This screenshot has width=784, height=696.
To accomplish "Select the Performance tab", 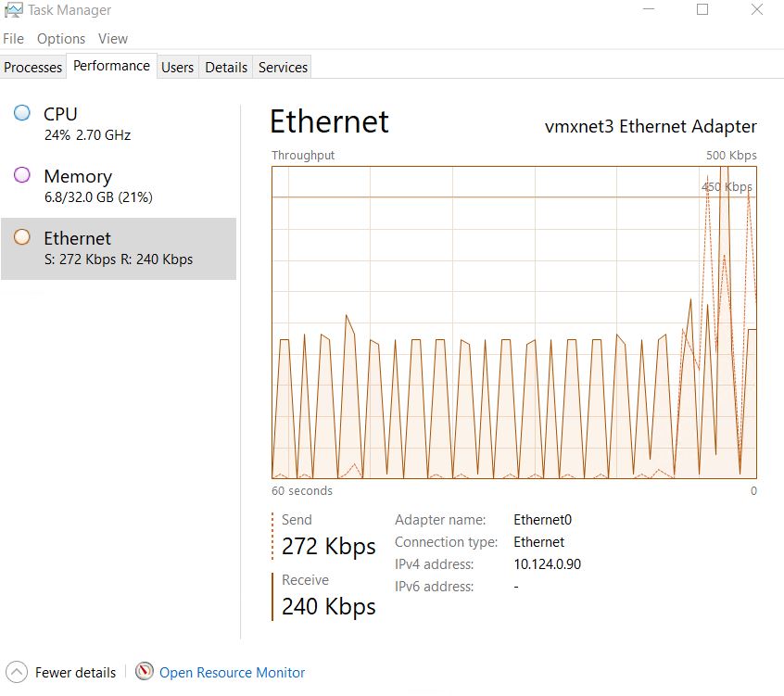I will [x=111, y=67].
